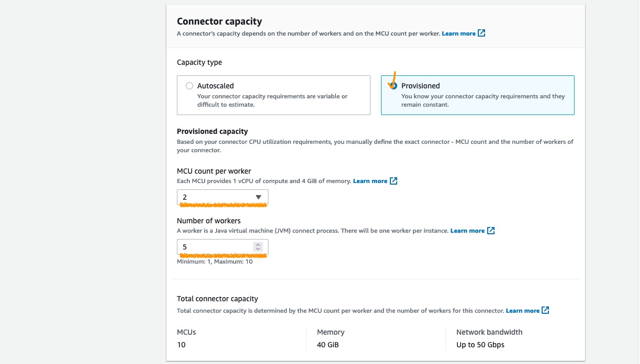Open external link icon in Total connector capacity
Image resolution: width=640 pixels, height=364 pixels.
[545, 310]
